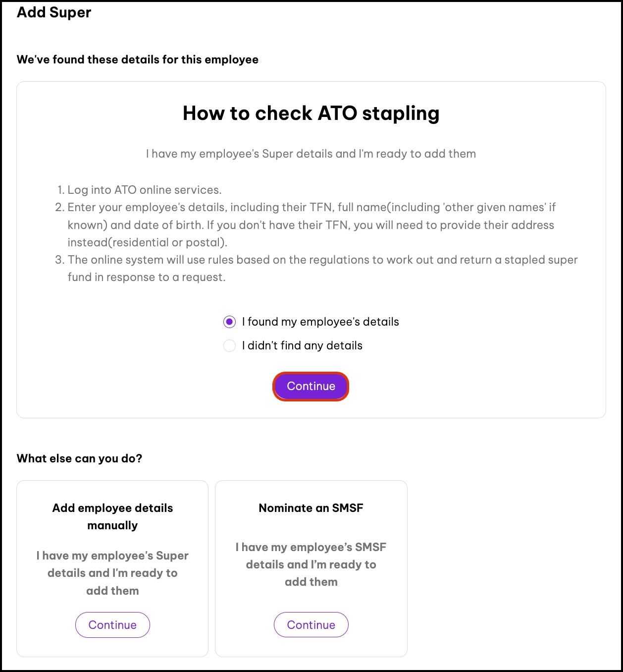Click the 'instead(residential or postal)' line
This screenshot has height=672, width=623.
click(147, 242)
